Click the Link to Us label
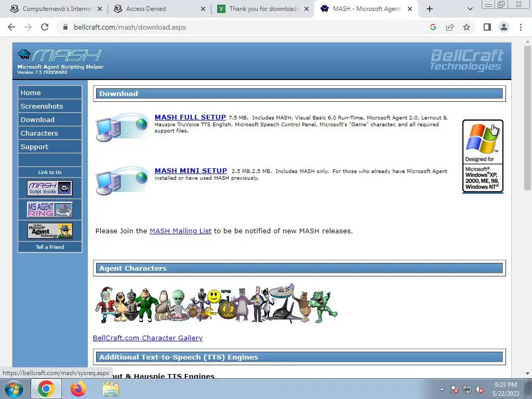The width and height of the screenshot is (532, 399). pos(50,172)
